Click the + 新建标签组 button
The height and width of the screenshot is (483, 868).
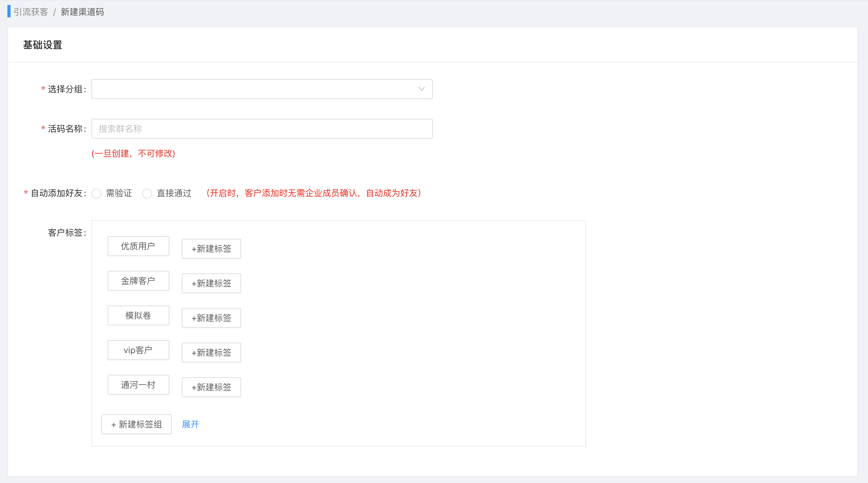tap(136, 424)
